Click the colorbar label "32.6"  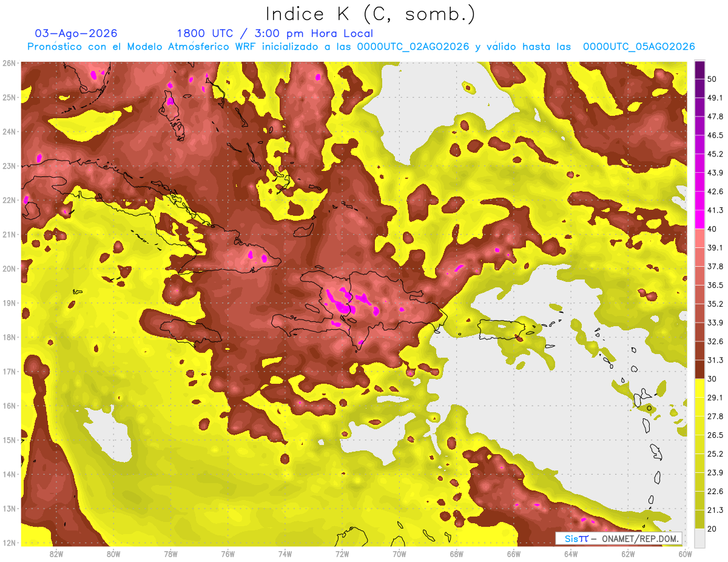(x=715, y=341)
